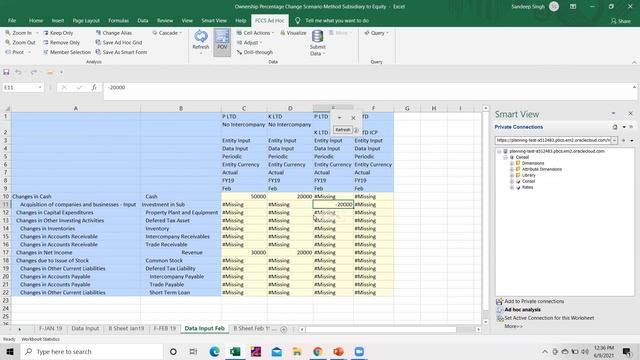Open the connection URL dropdown
Image resolution: width=640 pixels, height=360 pixels.
pyautogui.click(x=614, y=140)
